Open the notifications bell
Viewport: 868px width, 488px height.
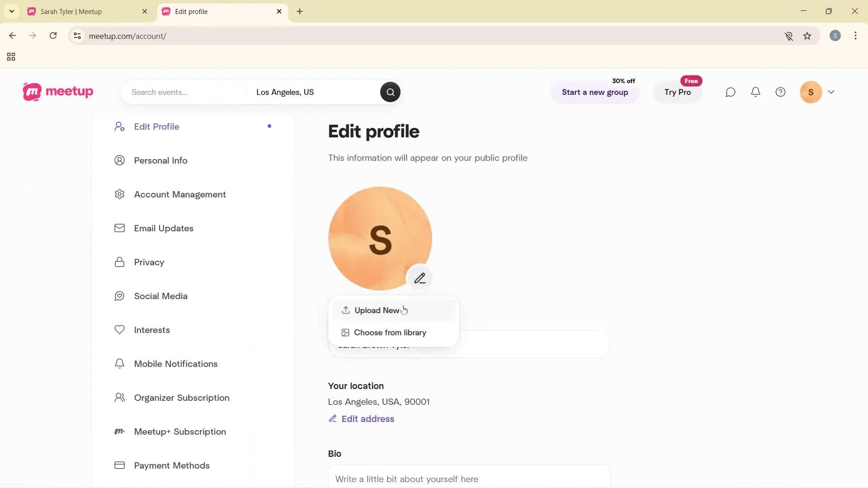pos(756,92)
